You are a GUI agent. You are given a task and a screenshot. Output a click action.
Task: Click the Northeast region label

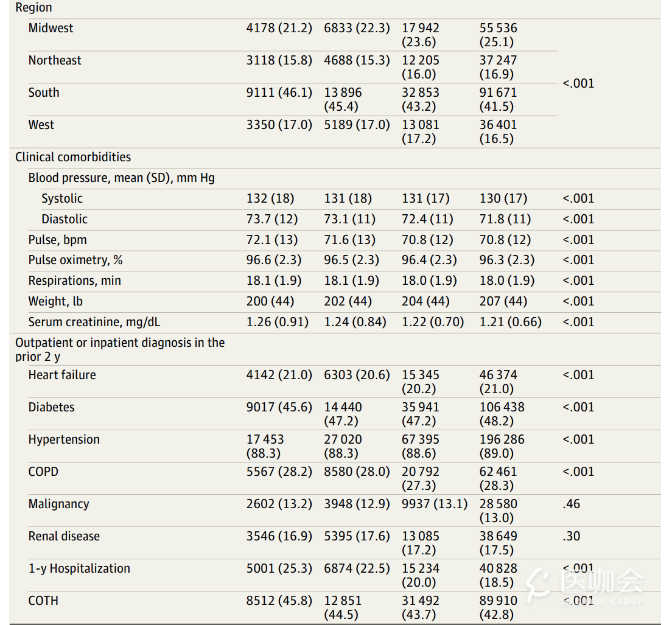pos(54,60)
